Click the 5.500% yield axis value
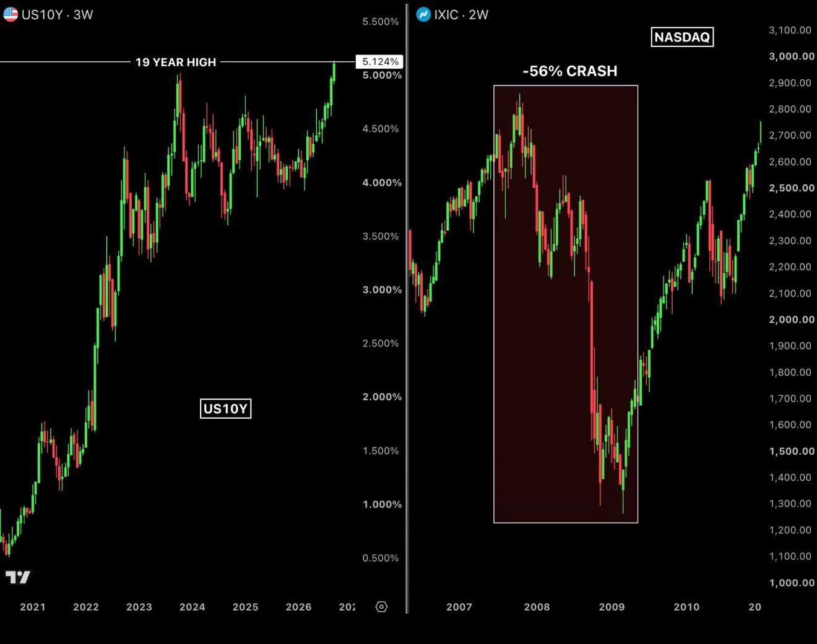Image resolution: width=817 pixels, height=644 pixels. tap(381, 22)
